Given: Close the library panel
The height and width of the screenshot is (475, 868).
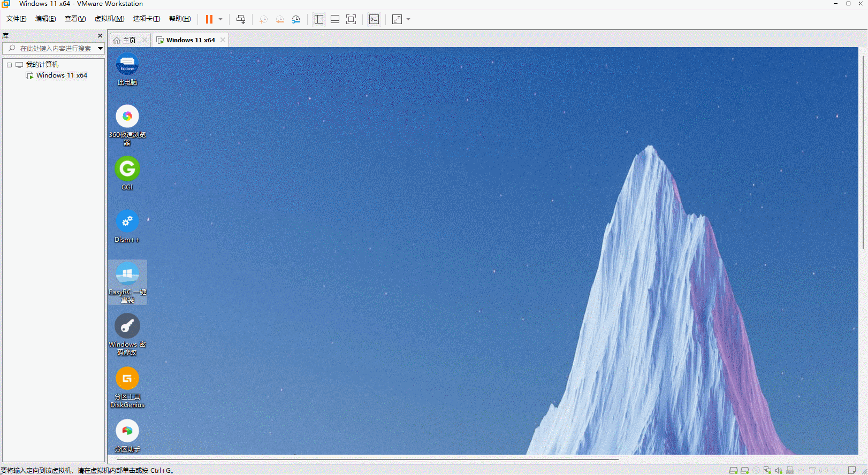Looking at the screenshot, I should 100,35.
